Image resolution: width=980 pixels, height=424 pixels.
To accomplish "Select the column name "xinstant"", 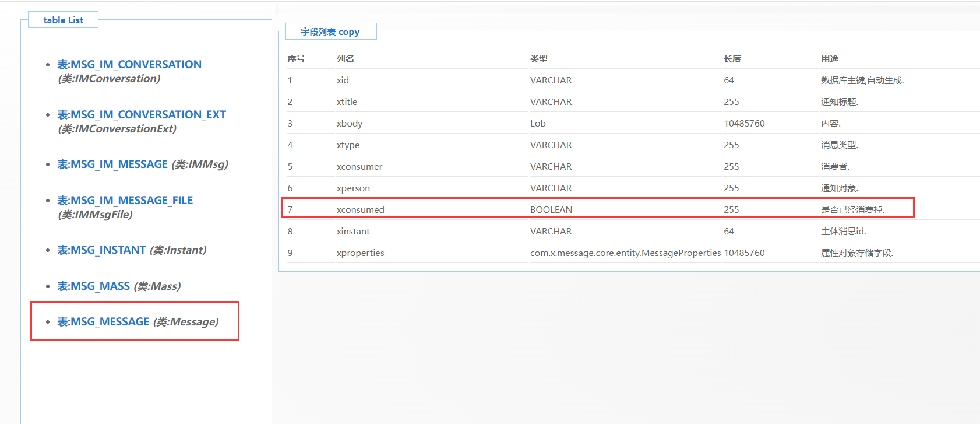I will click(353, 232).
